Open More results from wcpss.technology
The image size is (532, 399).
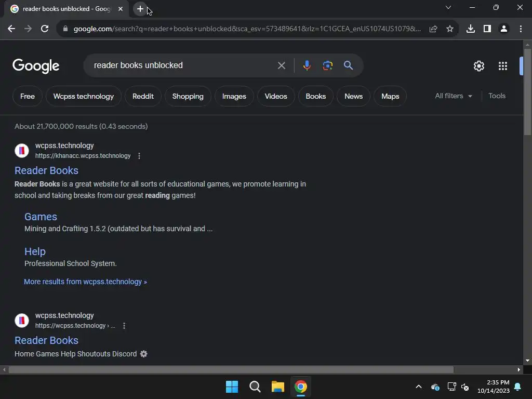coord(86,282)
